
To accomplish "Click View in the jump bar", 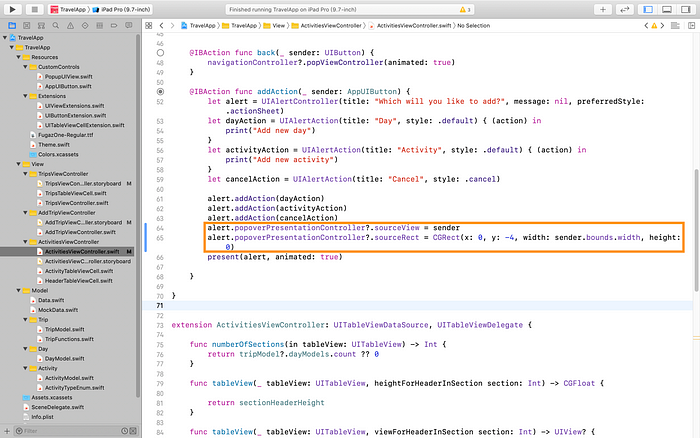I will 274,25.
